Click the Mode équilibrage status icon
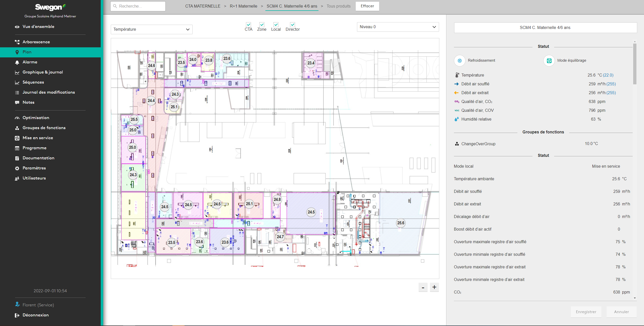This screenshot has height=326, width=644. click(549, 61)
